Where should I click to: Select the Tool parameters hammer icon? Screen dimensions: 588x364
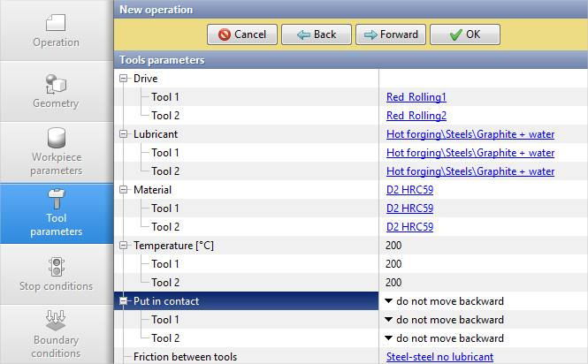pyautogui.click(x=57, y=198)
